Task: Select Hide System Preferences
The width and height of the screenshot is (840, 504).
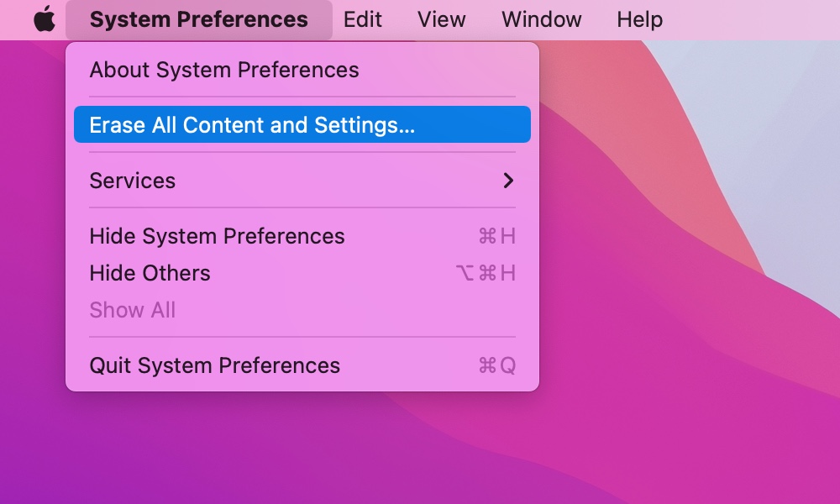Action: click(302, 236)
